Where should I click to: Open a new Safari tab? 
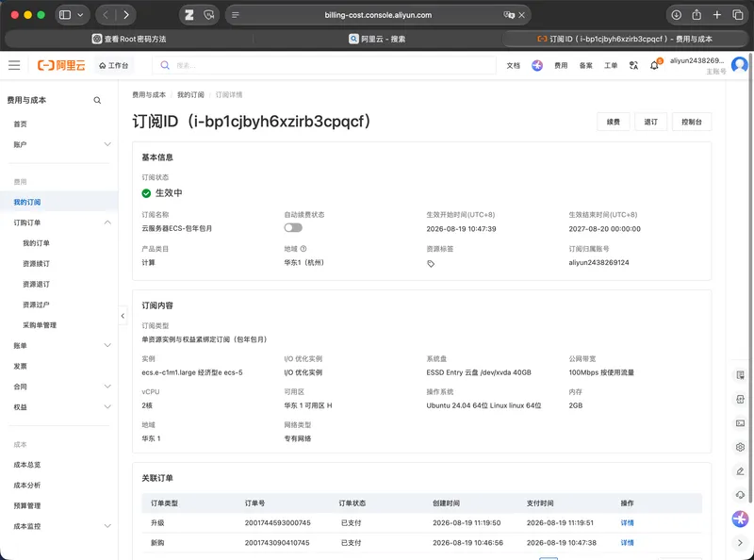point(717,15)
